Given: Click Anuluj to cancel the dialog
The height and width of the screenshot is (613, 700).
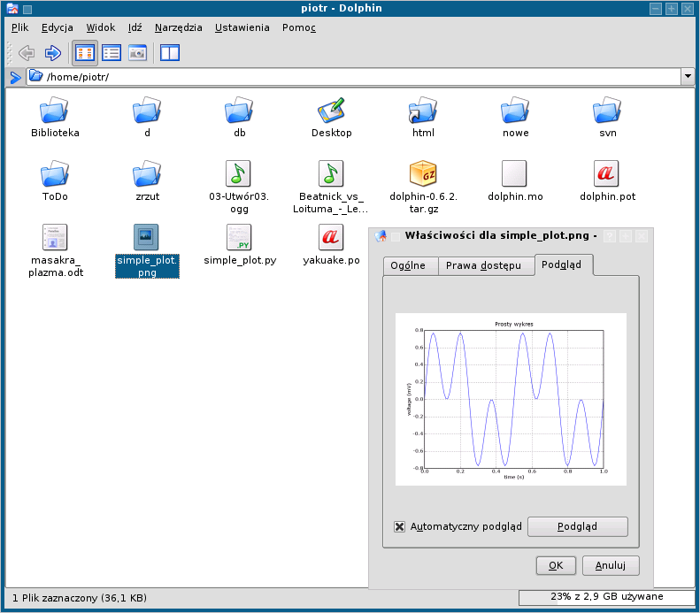Looking at the screenshot, I should pos(611,566).
